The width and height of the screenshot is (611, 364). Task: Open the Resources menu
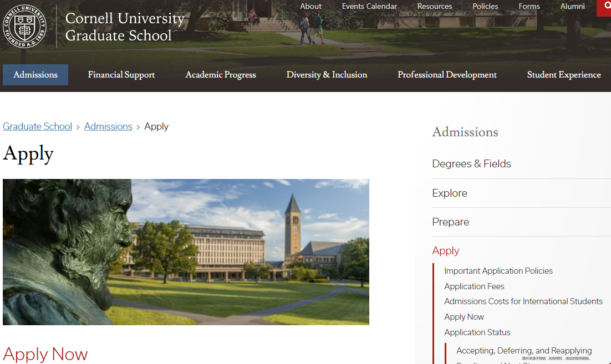435,6
